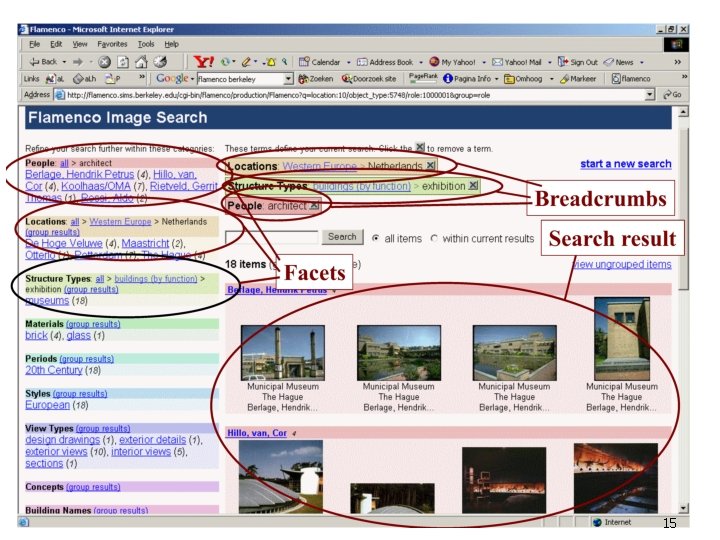The width and height of the screenshot is (720, 540).
Task: Open the Omhoog dropdown arrow
Action: point(551,79)
